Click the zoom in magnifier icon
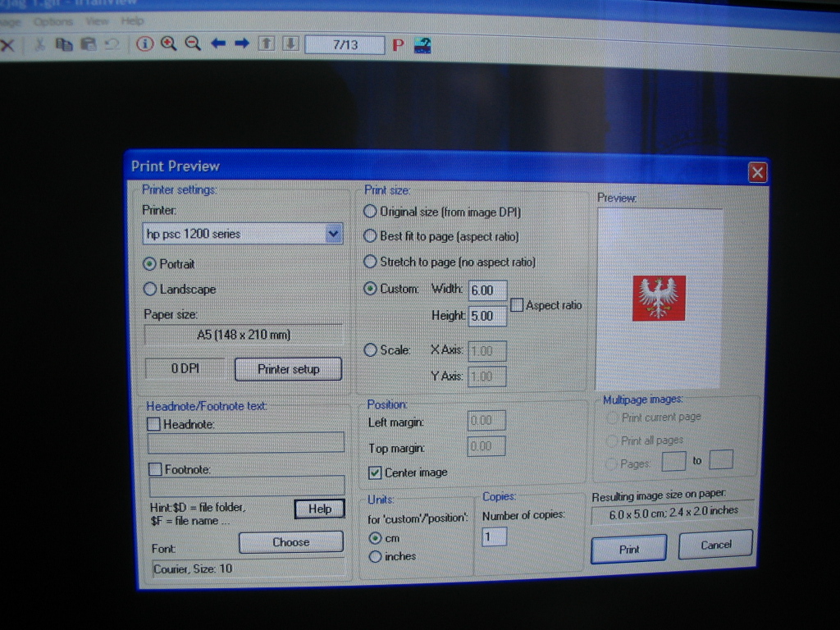The height and width of the screenshot is (630, 840). pyautogui.click(x=169, y=44)
